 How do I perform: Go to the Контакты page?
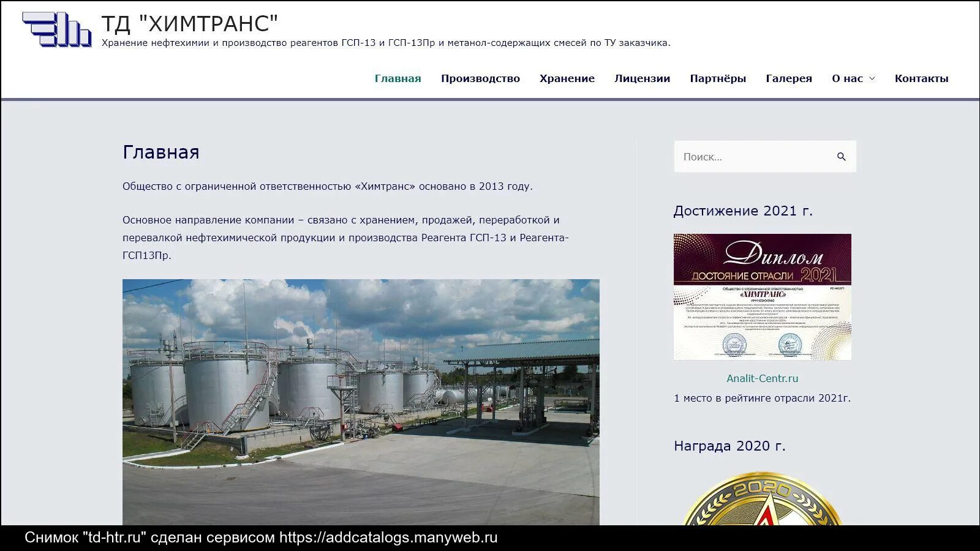coord(921,78)
